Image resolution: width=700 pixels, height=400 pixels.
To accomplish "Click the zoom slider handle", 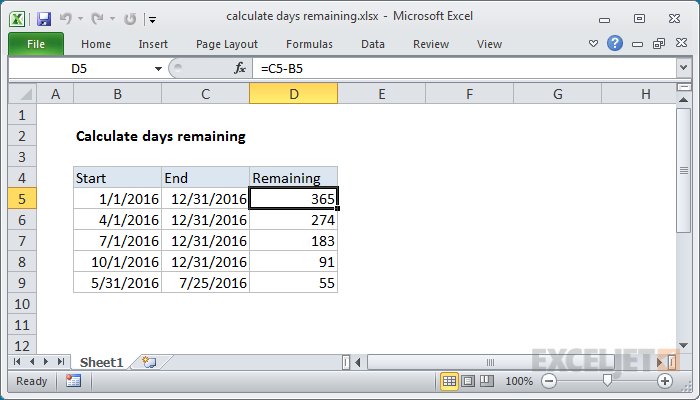I will coord(606,381).
